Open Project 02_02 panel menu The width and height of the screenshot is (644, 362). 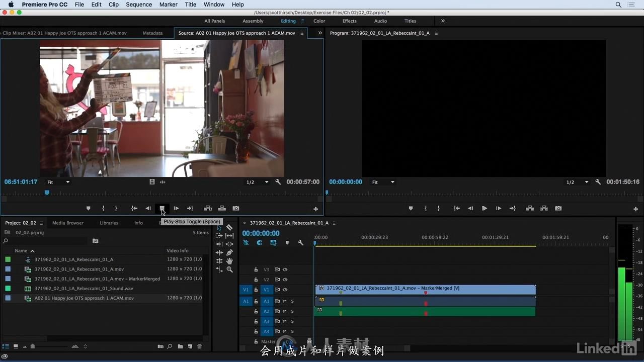(41, 223)
